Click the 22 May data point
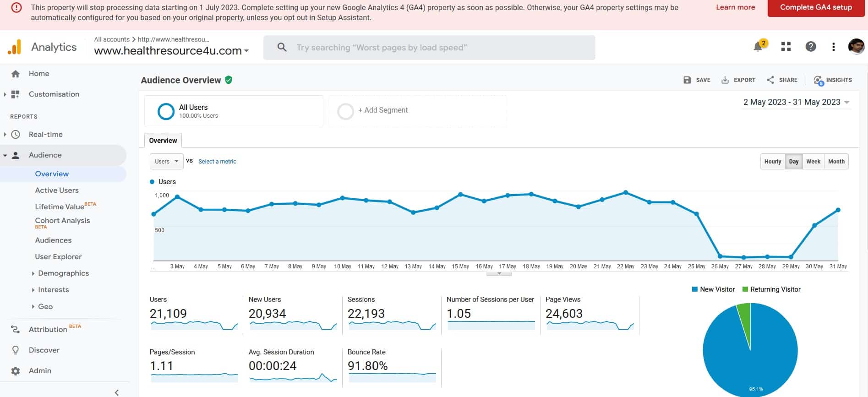868x397 pixels. pos(626,193)
